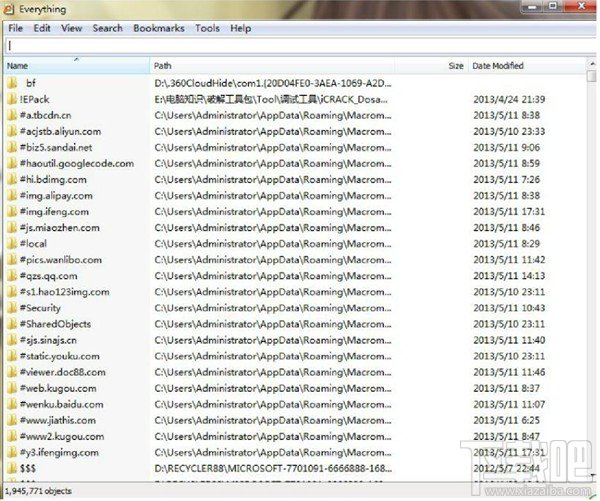Open the Bookmarks menu
The image size is (600, 501).
pyautogui.click(x=159, y=28)
